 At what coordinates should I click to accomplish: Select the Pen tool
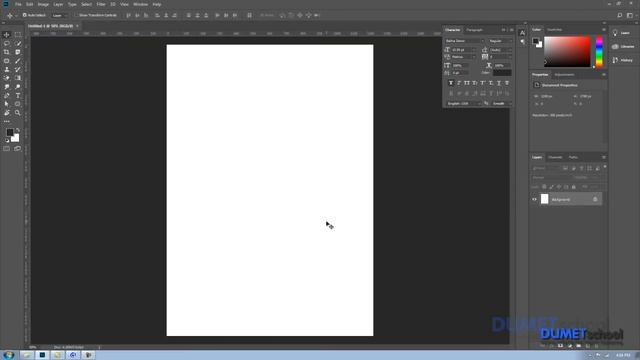tap(7, 96)
